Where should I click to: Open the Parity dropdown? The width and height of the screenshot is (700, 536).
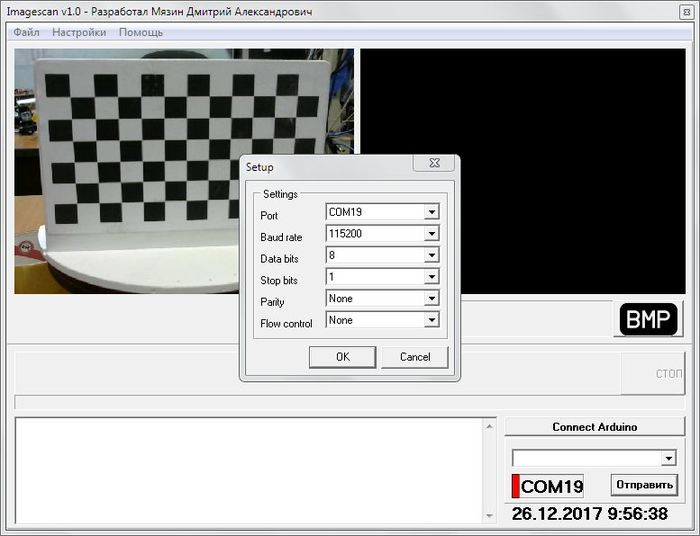click(x=431, y=299)
